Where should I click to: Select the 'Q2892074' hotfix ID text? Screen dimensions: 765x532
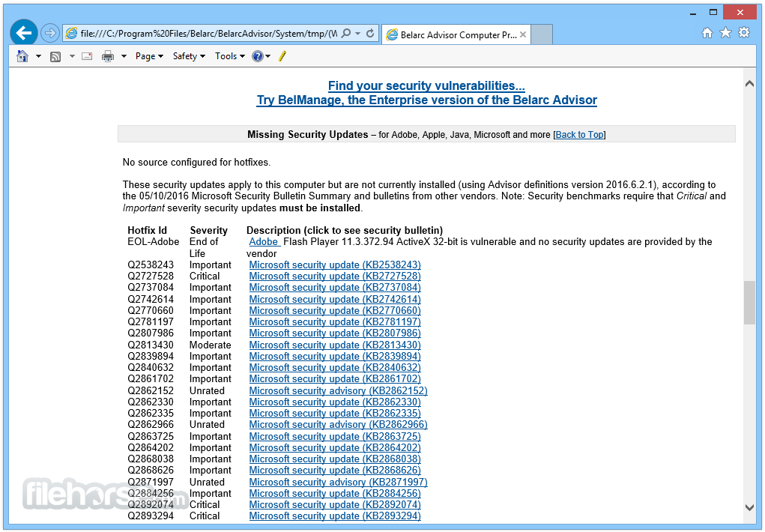[x=151, y=505]
